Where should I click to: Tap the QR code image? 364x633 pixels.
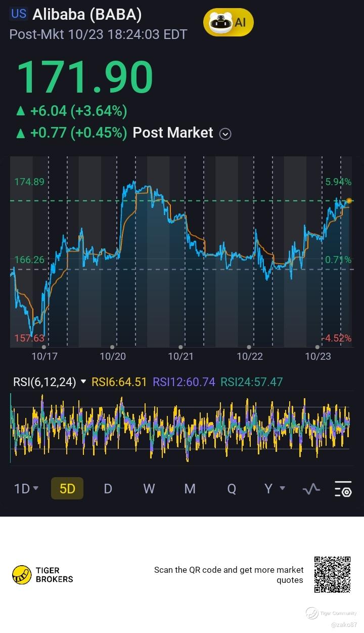[332, 575]
